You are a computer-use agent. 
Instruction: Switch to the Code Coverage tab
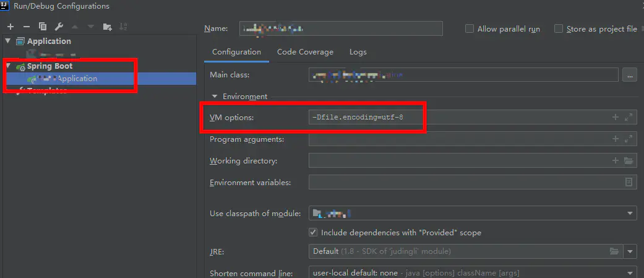305,52
